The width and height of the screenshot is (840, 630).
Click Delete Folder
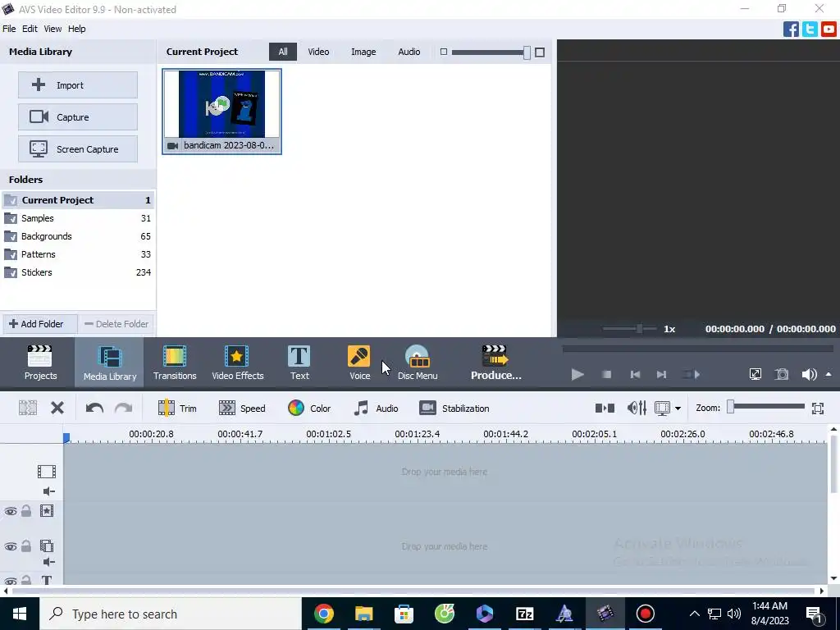[x=116, y=324]
